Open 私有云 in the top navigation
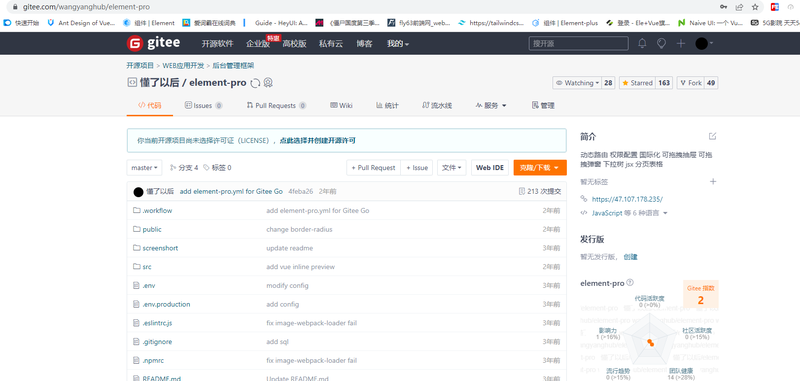800x381 pixels. click(331, 44)
